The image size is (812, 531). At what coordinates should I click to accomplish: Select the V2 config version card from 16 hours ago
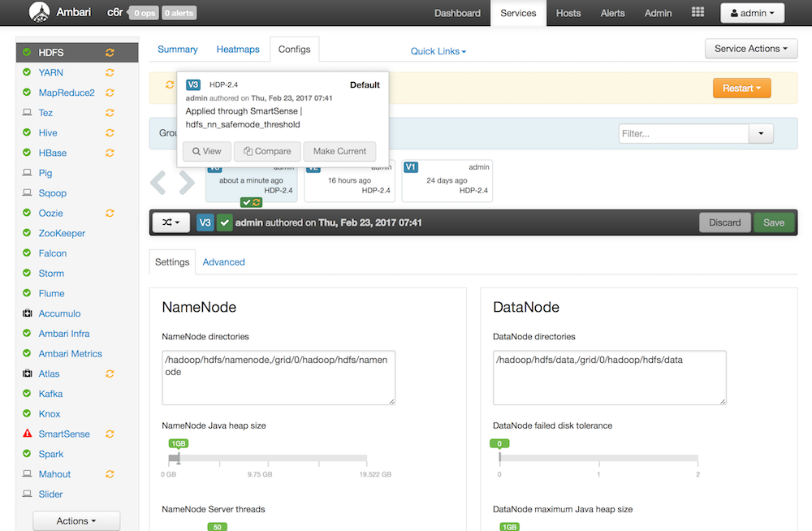349,181
